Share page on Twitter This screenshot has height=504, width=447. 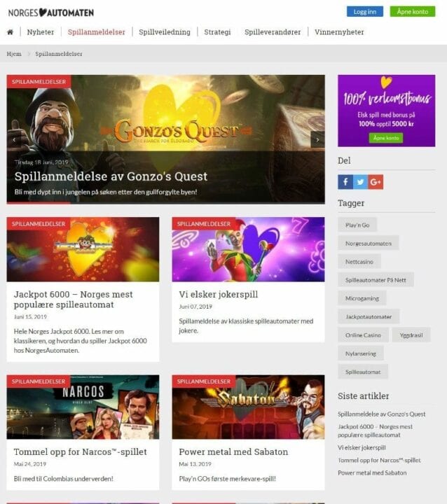(x=360, y=182)
